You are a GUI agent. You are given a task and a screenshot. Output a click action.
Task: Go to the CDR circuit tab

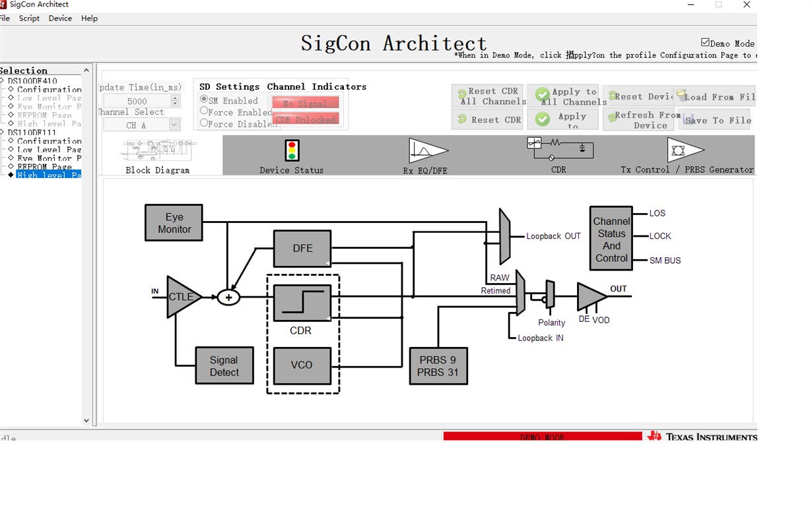(x=558, y=156)
